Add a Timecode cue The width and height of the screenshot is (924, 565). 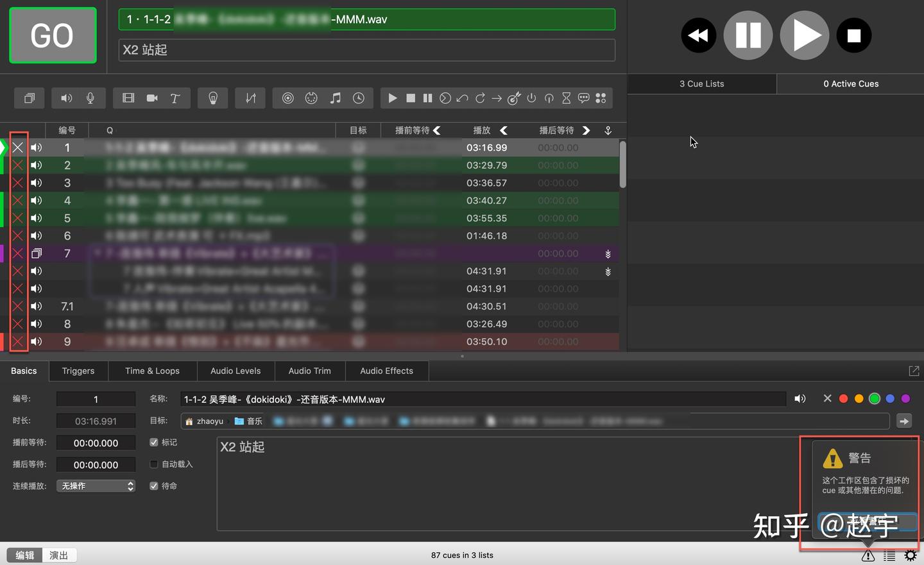[358, 97]
